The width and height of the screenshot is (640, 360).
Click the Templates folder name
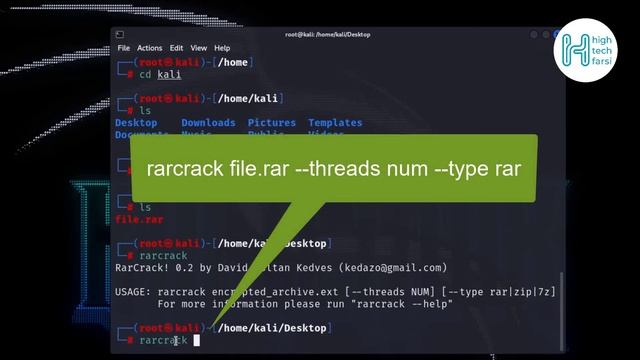335,123
